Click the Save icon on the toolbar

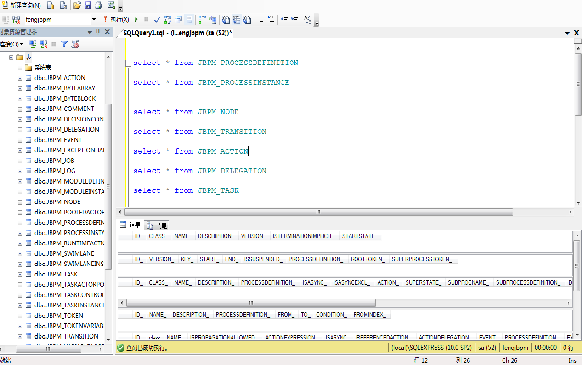88,6
